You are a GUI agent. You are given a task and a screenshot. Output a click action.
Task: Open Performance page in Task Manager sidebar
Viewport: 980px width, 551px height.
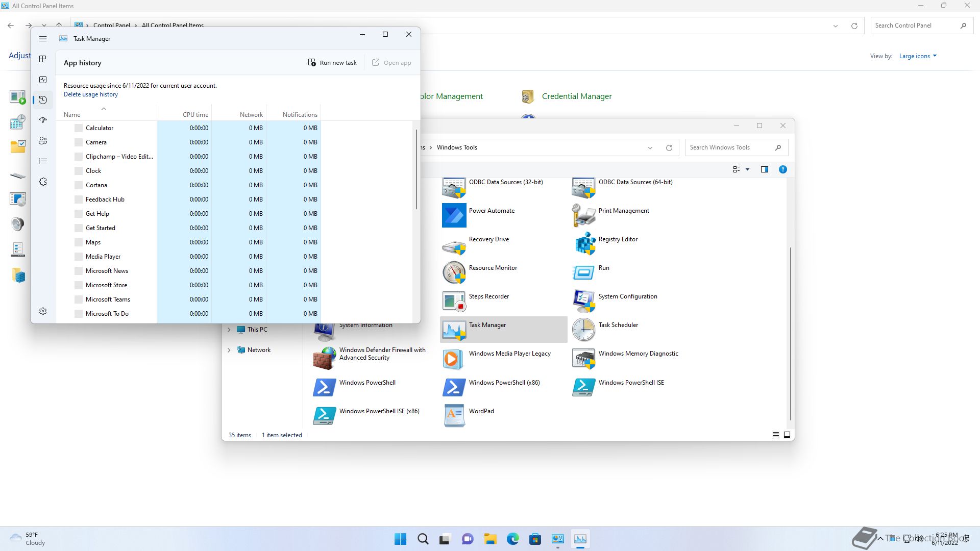(x=43, y=80)
